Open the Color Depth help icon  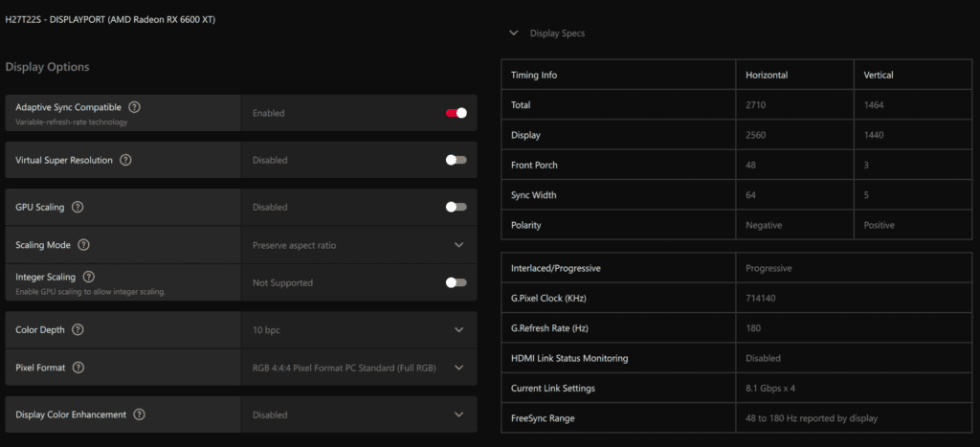click(x=78, y=330)
